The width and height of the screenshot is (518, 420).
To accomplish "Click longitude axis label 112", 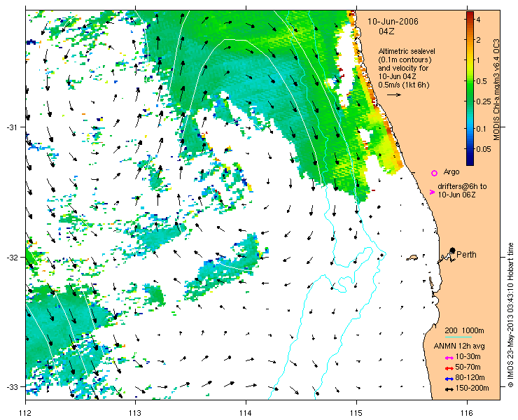I will [x=26, y=413].
